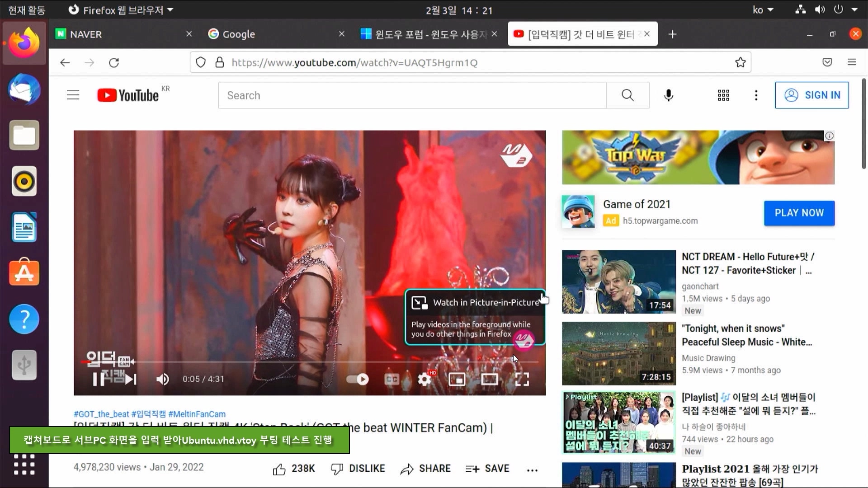Open YouTube video settings gear
Image resolution: width=868 pixels, height=488 pixels.
pos(424,380)
